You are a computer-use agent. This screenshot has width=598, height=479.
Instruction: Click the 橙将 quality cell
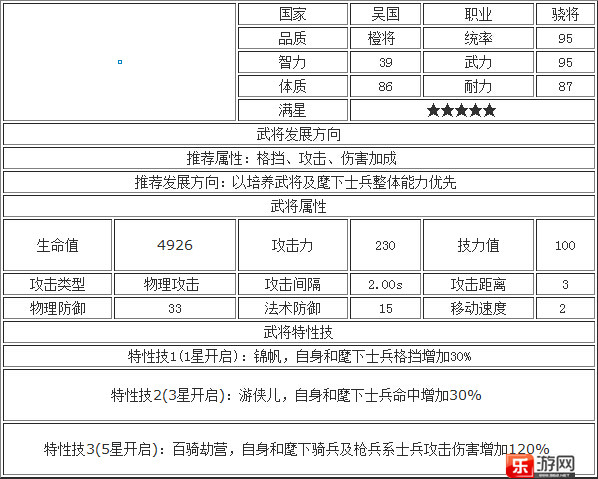(385, 39)
